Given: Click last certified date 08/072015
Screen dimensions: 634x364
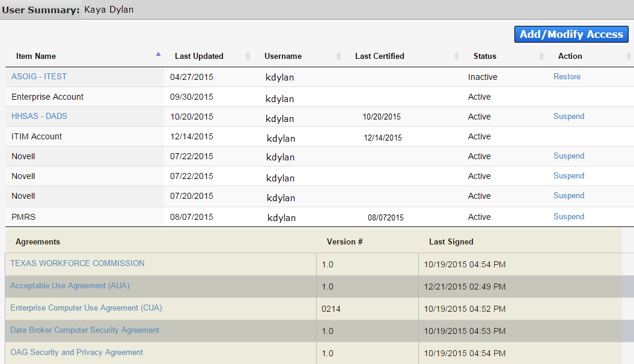Looking at the screenshot, I should [386, 218].
